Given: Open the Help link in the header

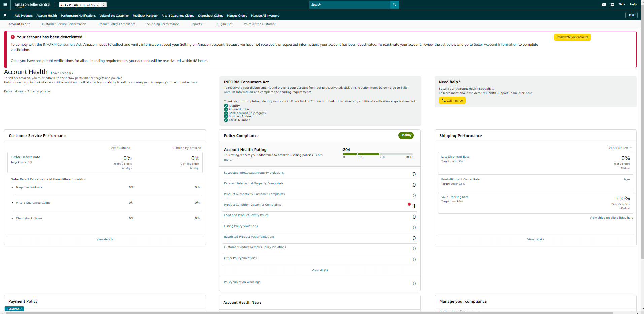Looking at the screenshot, I should pyautogui.click(x=633, y=5).
